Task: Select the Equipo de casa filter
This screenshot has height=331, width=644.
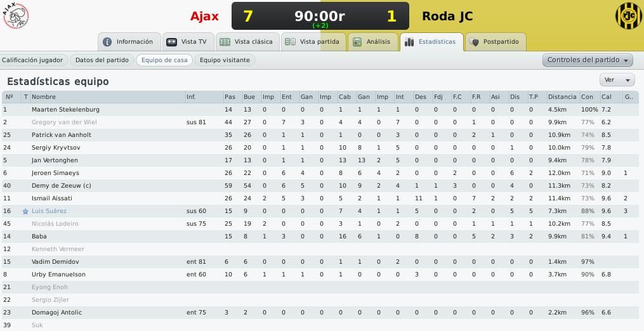Action: pyautogui.click(x=164, y=60)
